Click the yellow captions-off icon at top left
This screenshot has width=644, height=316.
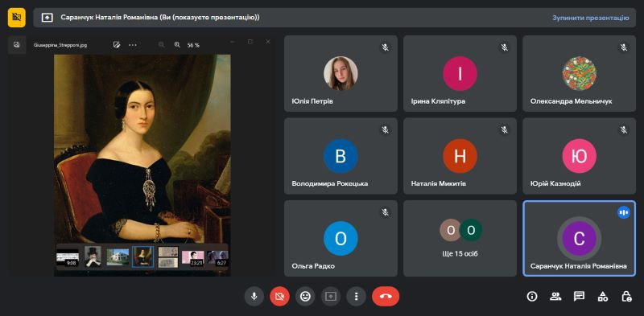tap(17, 18)
